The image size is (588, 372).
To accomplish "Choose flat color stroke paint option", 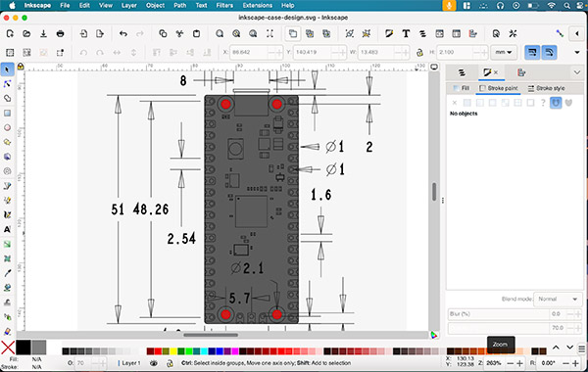I will (x=466, y=103).
